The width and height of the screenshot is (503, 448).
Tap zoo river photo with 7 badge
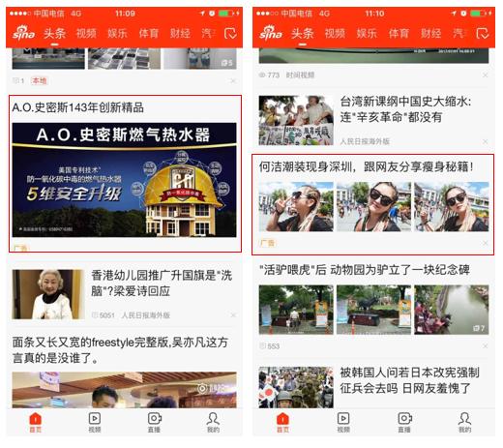tap(452, 310)
